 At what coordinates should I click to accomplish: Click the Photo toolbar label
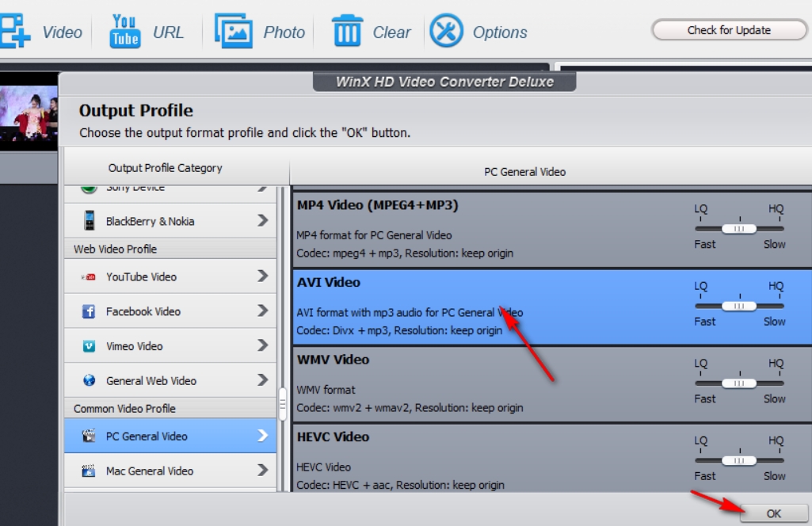tap(284, 32)
